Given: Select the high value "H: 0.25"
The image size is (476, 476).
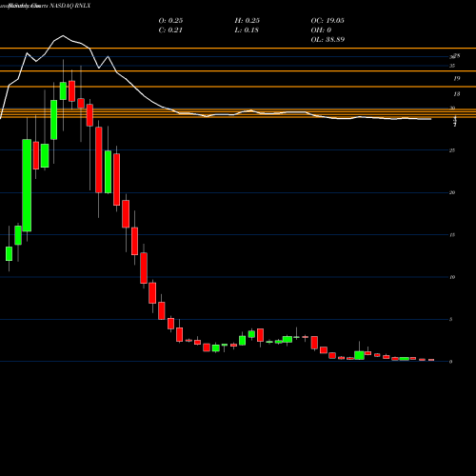Looking at the screenshot, I should coord(248,21).
